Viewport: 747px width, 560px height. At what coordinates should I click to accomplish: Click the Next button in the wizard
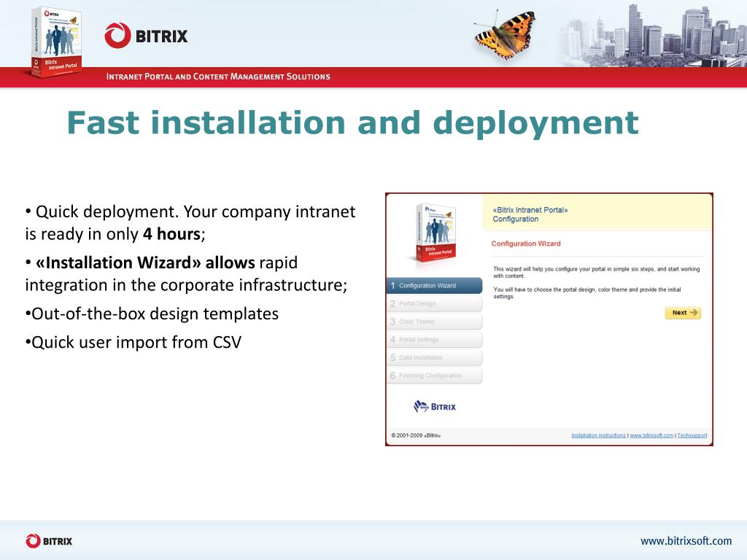(683, 313)
